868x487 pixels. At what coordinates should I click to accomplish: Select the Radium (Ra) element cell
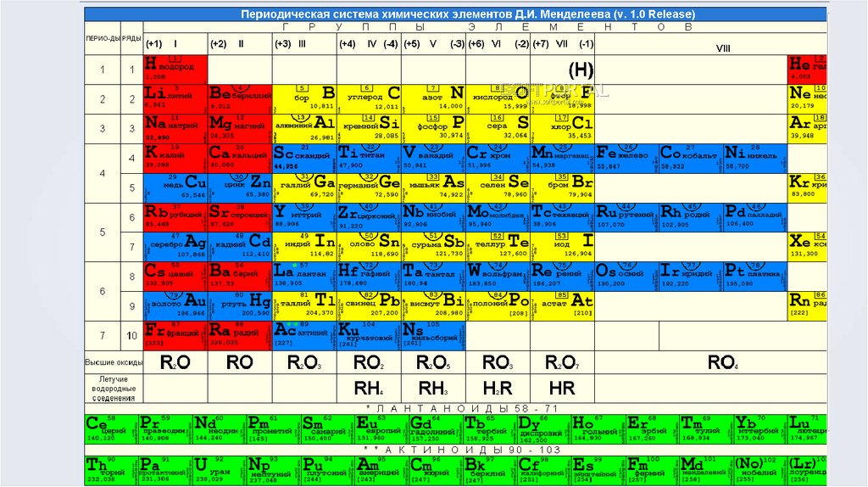(240, 336)
